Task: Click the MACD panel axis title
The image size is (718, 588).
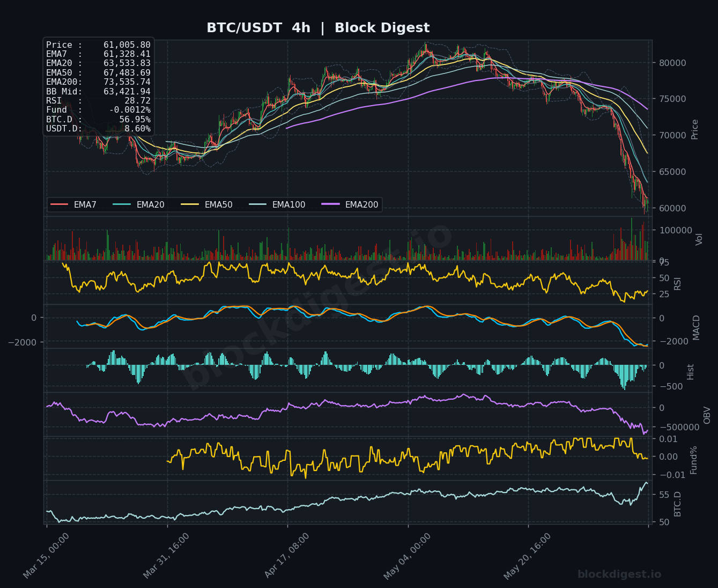Action: tap(696, 327)
